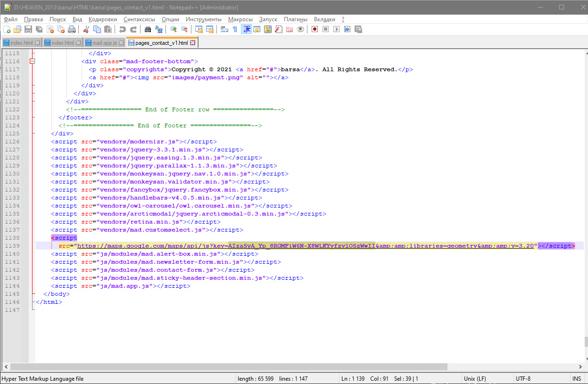Click the Save file toolbar icon
Image resolution: width=588 pixels, height=384 pixels.
(x=28, y=29)
